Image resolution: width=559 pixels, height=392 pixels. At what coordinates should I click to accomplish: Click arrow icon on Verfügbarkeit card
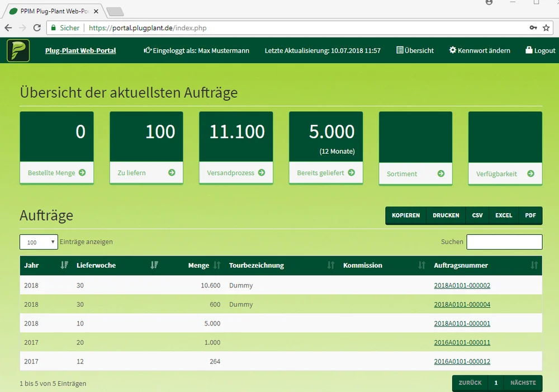click(x=531, y=174)
